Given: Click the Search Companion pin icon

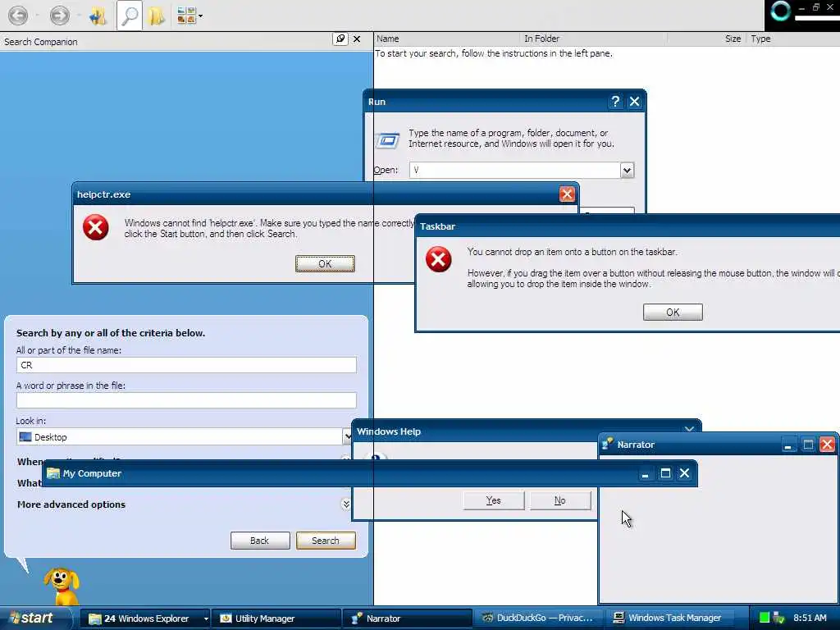Looking at the screenshot, I should (x=340, y=39).
